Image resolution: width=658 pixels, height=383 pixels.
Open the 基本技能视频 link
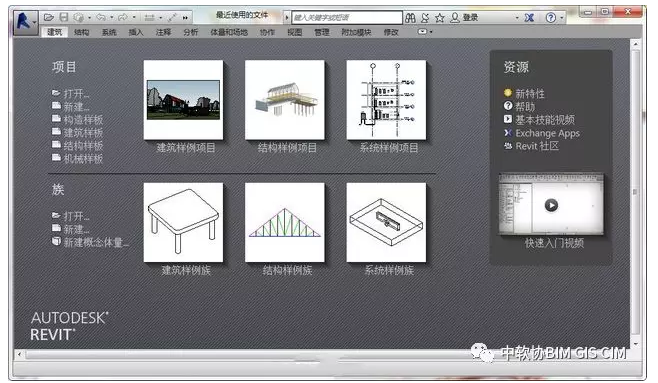click(545, 120)
